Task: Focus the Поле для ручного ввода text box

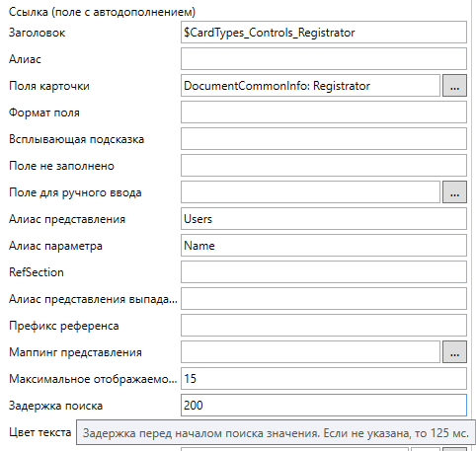Action: [310, 192]
